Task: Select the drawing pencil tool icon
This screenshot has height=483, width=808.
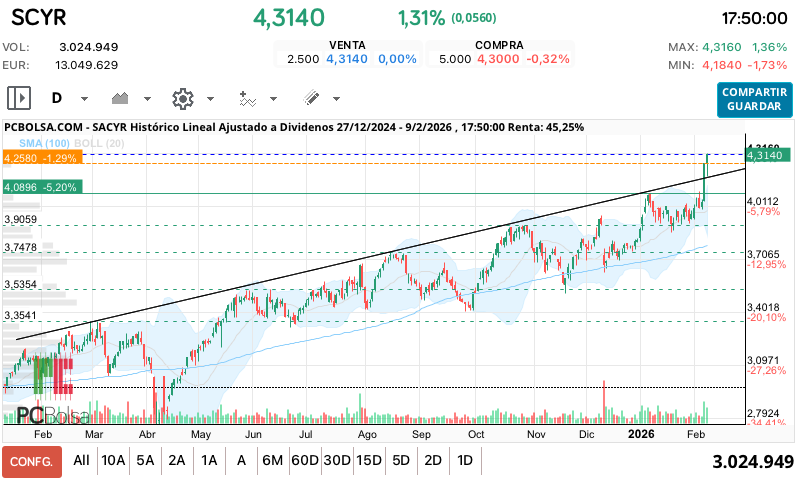Action: pyautogui.click(x=311, y=98)
